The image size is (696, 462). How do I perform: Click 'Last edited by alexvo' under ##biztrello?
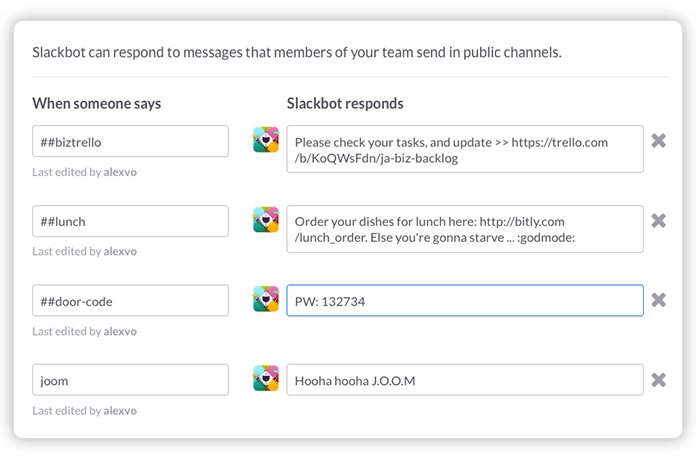pyautogui.click(x=84, y=172)
